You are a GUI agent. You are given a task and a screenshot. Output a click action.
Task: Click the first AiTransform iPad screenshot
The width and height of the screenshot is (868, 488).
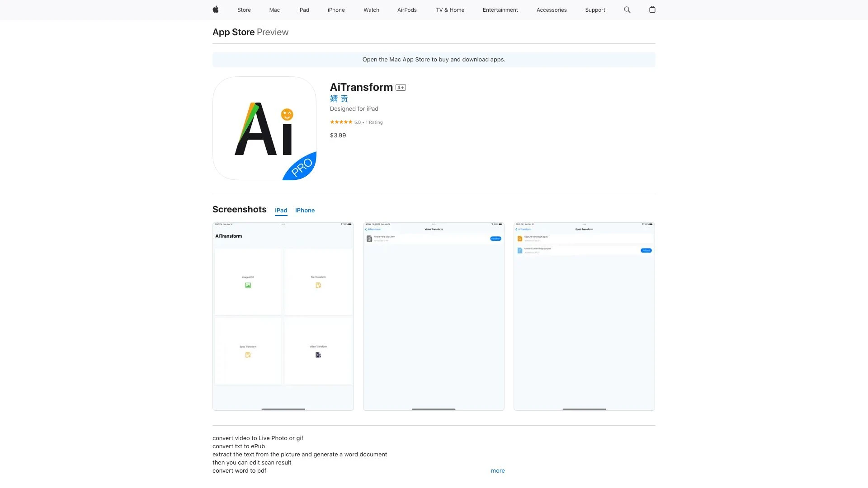click(x=283, y=316)
